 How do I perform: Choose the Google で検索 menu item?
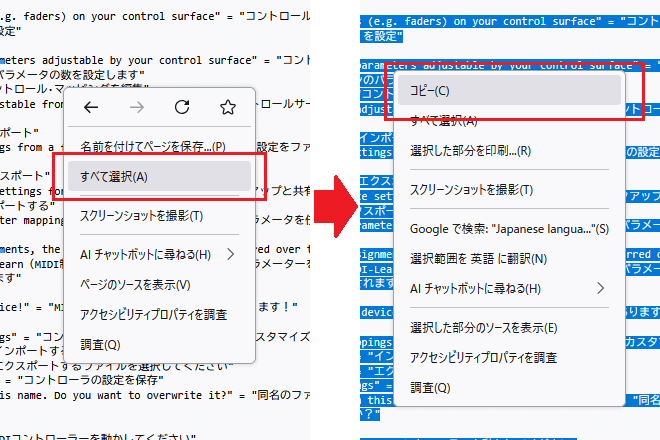point(509,229)
